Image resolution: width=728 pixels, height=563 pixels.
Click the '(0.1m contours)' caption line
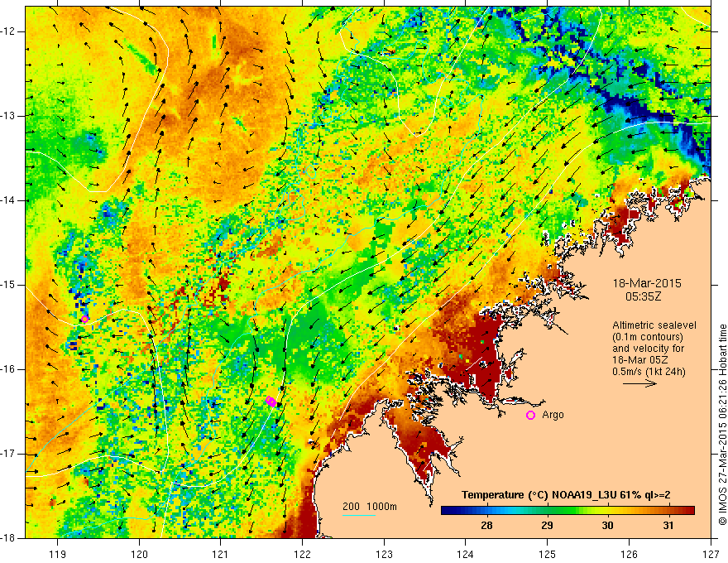pyautogui.click(x=648, y=337)
